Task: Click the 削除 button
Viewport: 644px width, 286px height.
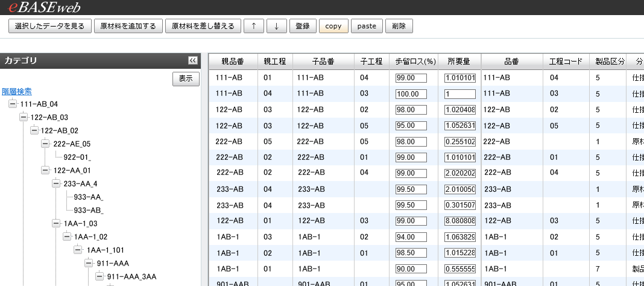Action: click(399, 26)
